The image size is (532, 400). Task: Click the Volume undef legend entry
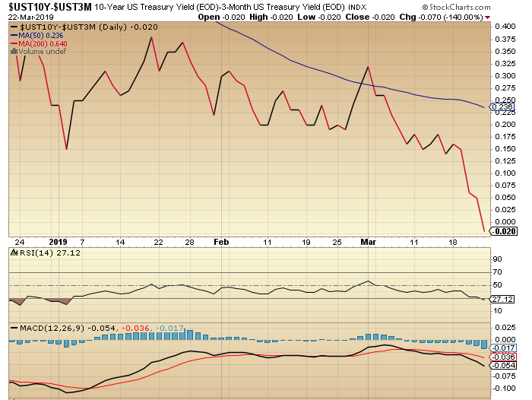tap(38, 51)
